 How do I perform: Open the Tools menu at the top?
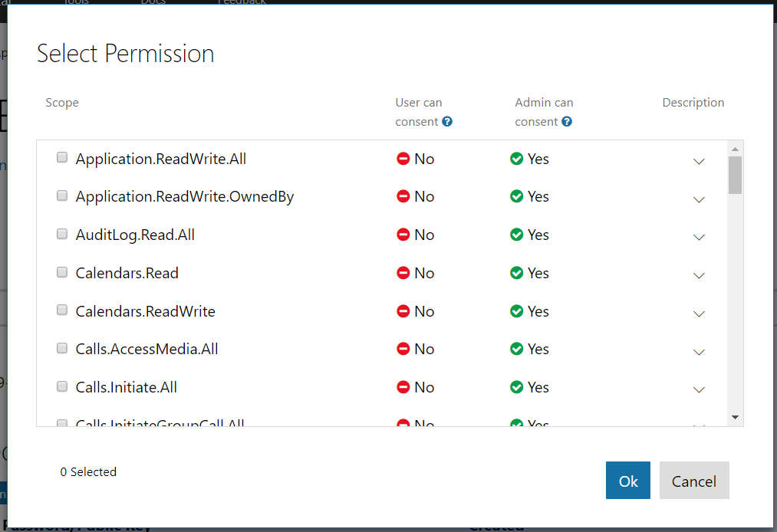(x=76, y=2)
